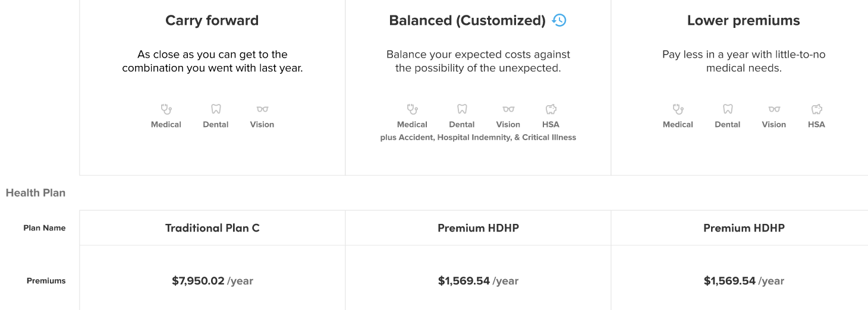The image size is (868, 310).
Task: Click the Vision glasses icon under Lower premiums
Action: coord(774,109)
